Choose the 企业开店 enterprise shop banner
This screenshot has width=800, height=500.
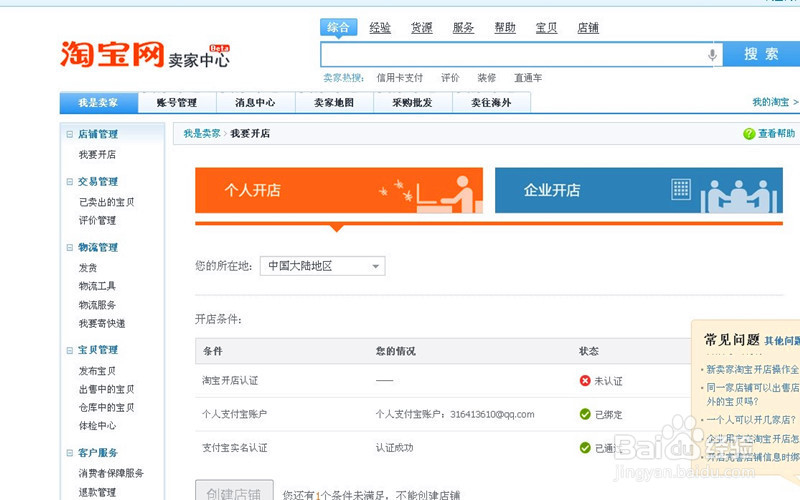click(639, 190)
